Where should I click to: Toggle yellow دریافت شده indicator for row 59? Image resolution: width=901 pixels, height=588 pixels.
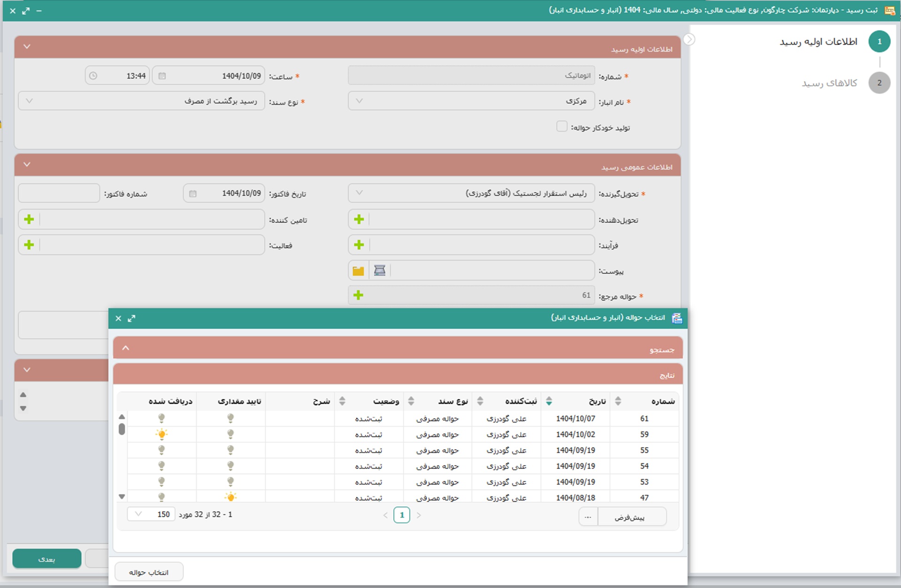click(x=161, y=434)
